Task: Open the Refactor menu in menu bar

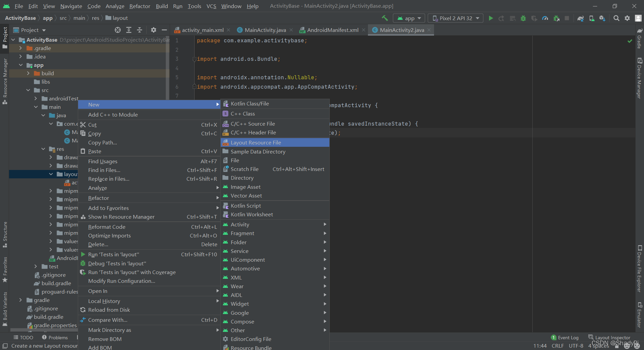Action: pos(140,6)
